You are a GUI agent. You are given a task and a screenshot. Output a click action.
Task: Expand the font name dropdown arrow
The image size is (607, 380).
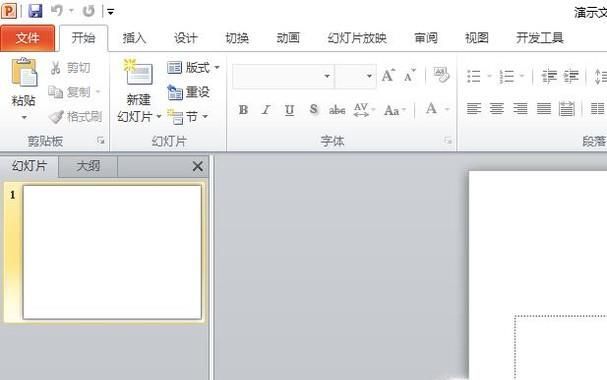click(327, 76)
